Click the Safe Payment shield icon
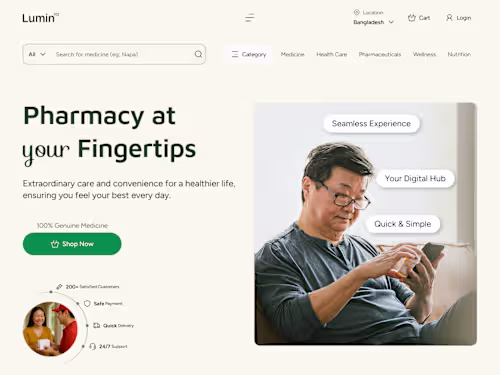 87,303
